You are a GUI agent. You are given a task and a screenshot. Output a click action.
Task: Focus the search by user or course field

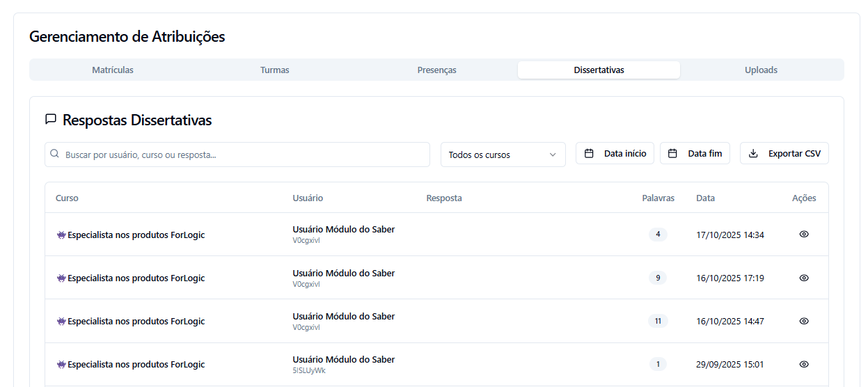pos(244,155)
